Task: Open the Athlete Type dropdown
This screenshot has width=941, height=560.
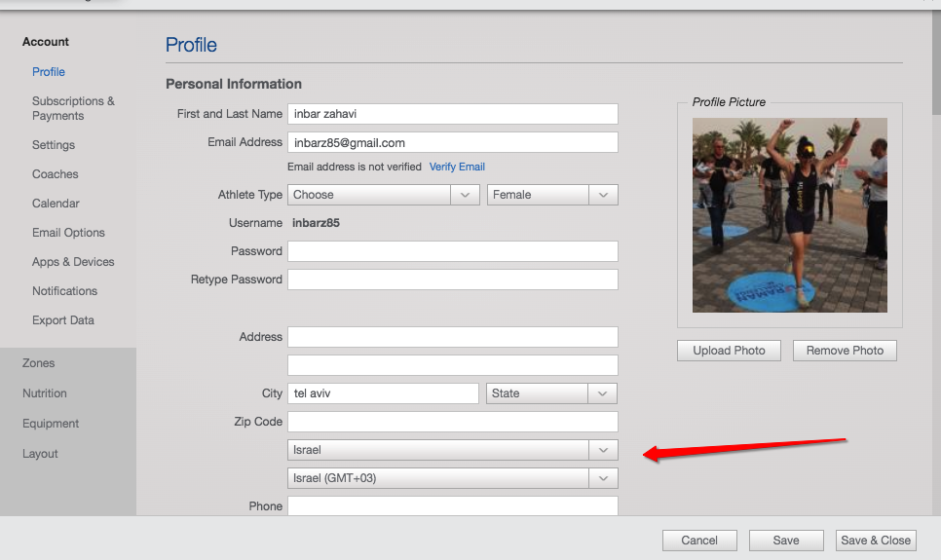Action: pos(384,195)
